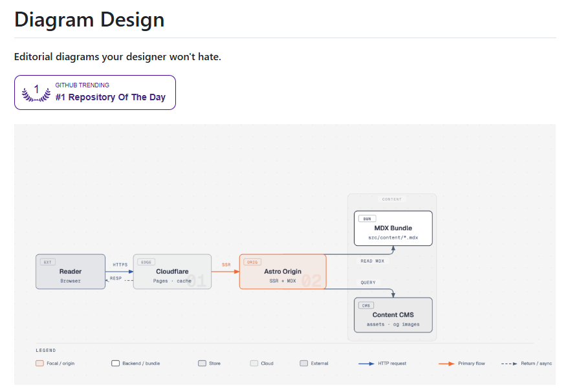Click the orange SSR arrow label
Viewport: 568px width, 392px height.
(226, 265)
